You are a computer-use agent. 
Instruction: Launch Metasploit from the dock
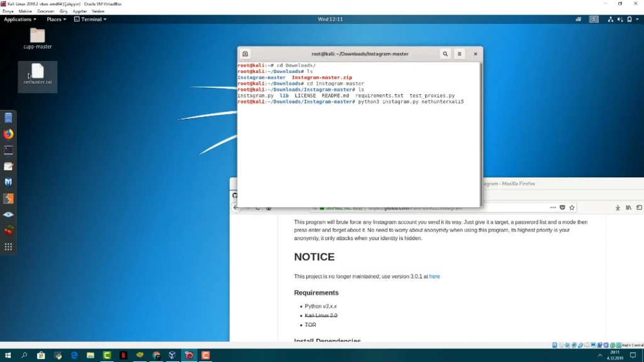pyautogui.click(x=8, y=182)
